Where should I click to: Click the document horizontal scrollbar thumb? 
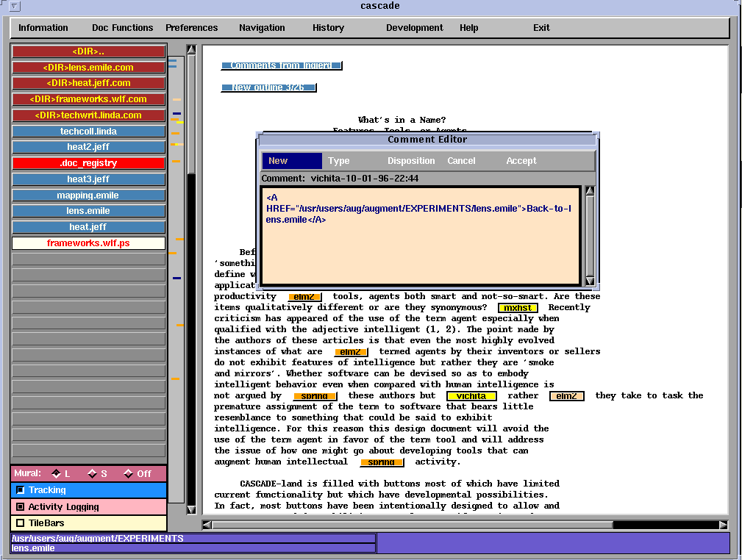(412, 525)
